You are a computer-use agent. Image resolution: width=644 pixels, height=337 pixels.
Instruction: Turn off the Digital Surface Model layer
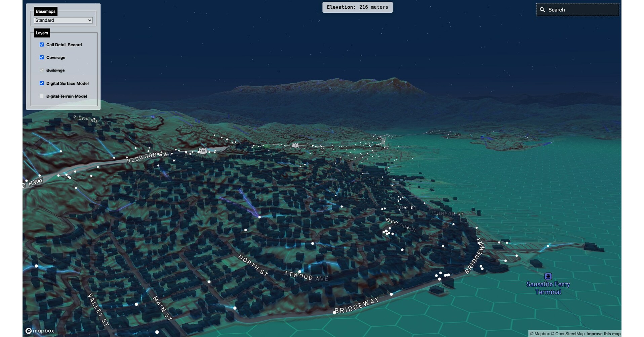click(x=42, y=83)
